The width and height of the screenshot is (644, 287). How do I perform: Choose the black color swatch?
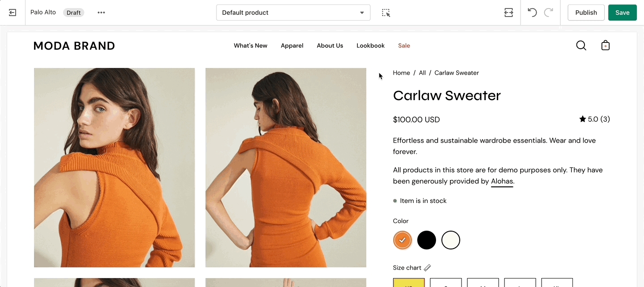tap(427, 240)
